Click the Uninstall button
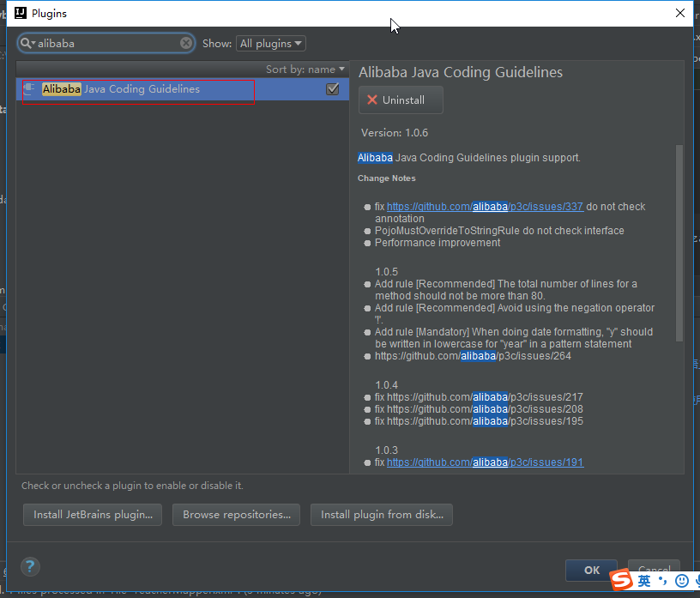The height and width of the screenshot is (598, 700). pyautogui.click(x=400, y=100)
